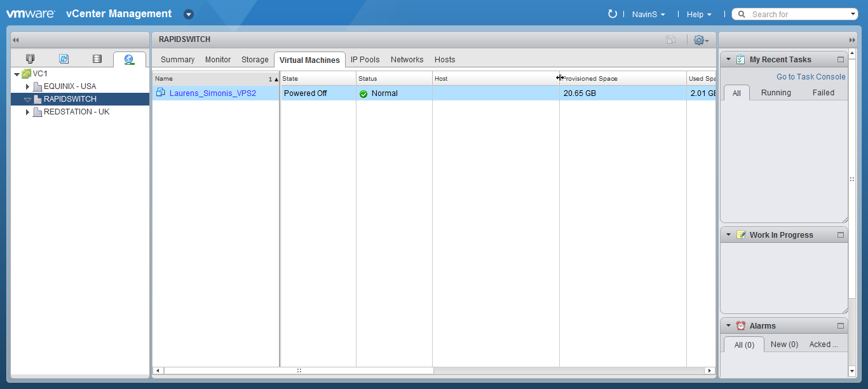Click the right sidebar scroll down arrow
Screen dimensions: 868x389
tap(852, 371)
